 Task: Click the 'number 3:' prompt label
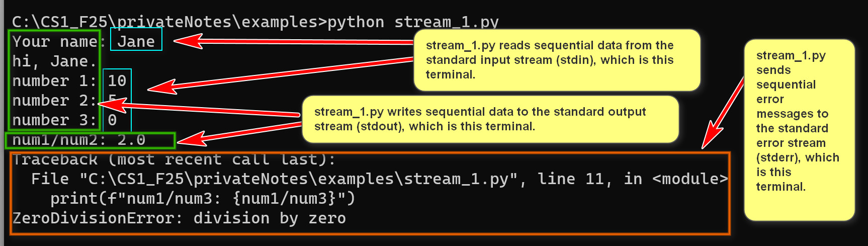[x=54, y=120]
